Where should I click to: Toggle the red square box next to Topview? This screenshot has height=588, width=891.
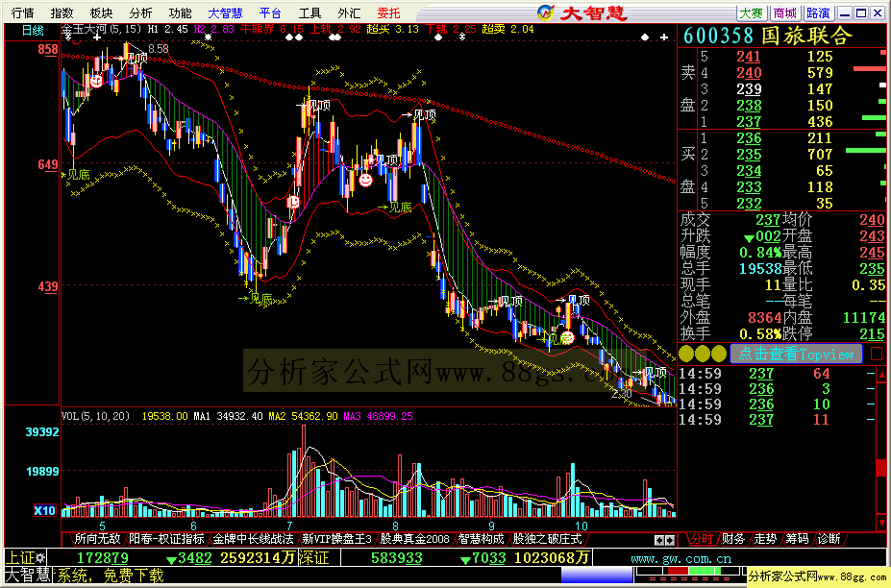click(877, 354)
